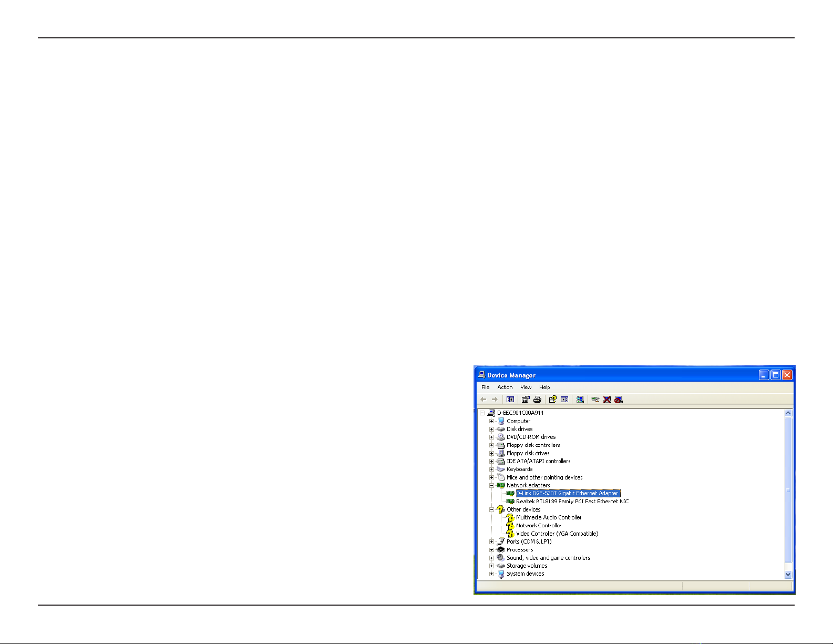
Task: Click the Help question-mark toolbar icon
Action: 552,400
